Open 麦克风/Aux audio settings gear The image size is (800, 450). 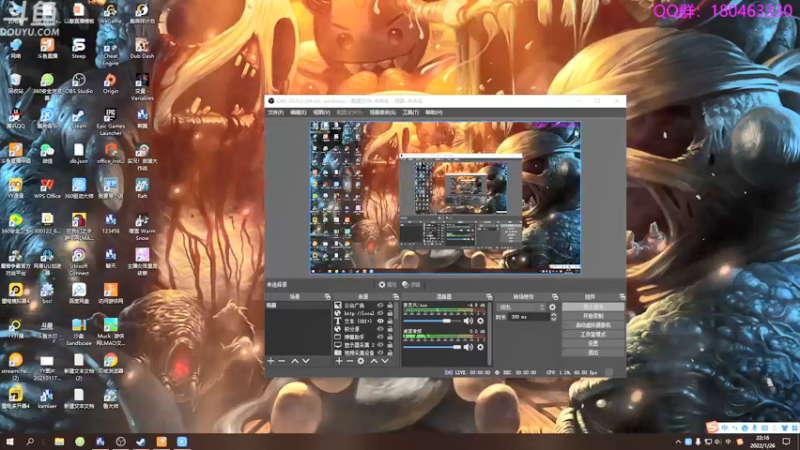pos(480,321)
